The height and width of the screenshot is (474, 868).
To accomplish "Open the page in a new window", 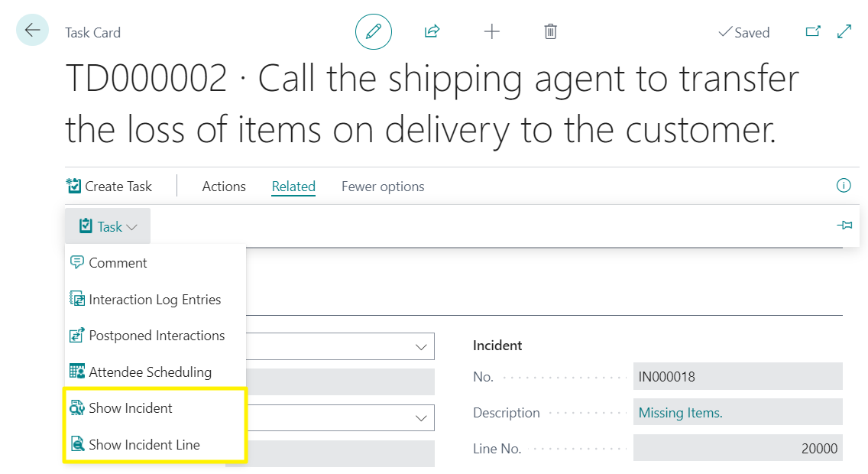I will click(813, 31).
